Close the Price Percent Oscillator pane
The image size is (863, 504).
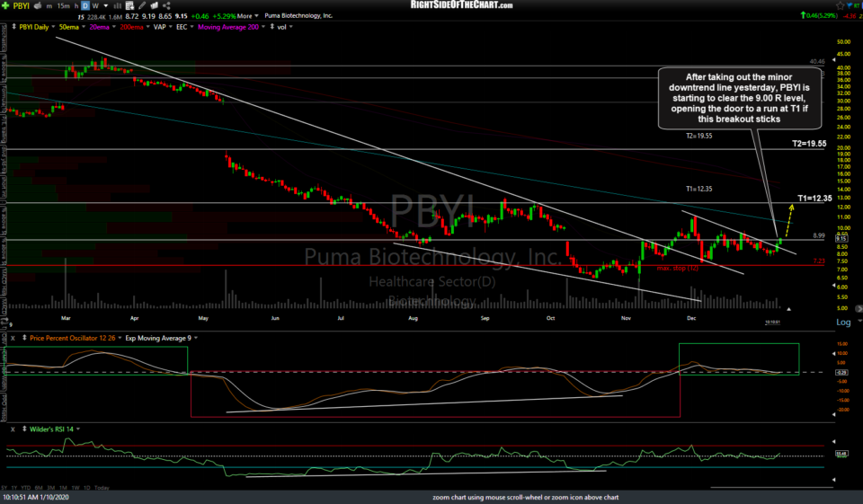[13, 339]
